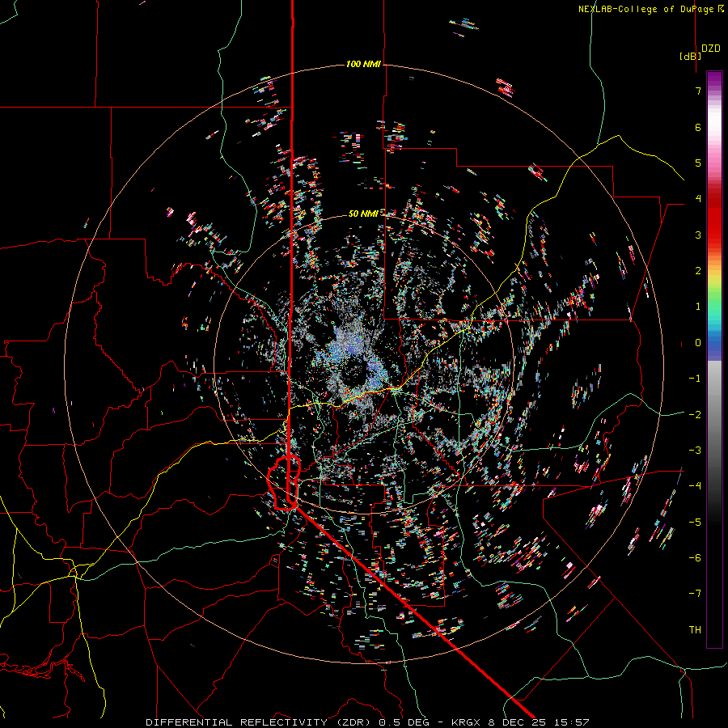This screenshot has height=728, width=728.
Task: Click the "6" value on the color scale
Action: tap(698, 127)
